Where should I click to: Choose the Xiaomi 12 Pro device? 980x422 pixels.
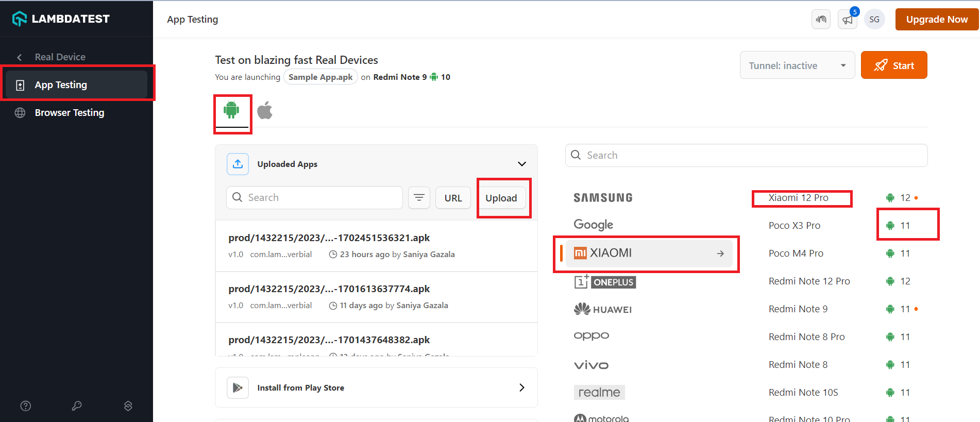pyautogui.click(x=798, y=198)
